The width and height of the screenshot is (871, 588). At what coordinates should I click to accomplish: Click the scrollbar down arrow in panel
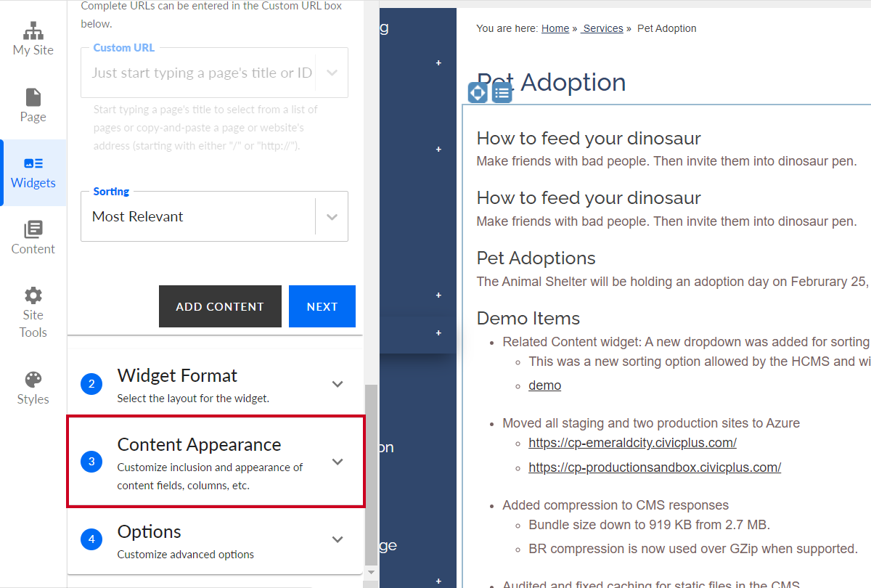[x=371, y=572]
